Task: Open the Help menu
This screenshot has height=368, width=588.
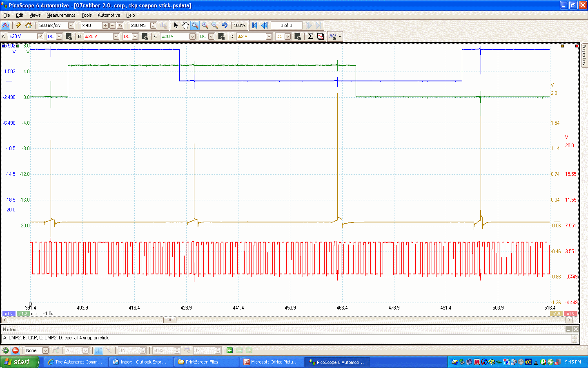Action: coord(130,15)
